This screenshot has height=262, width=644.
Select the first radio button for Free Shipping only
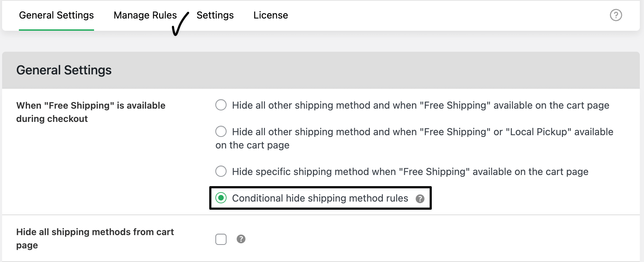tap(221, 105)
